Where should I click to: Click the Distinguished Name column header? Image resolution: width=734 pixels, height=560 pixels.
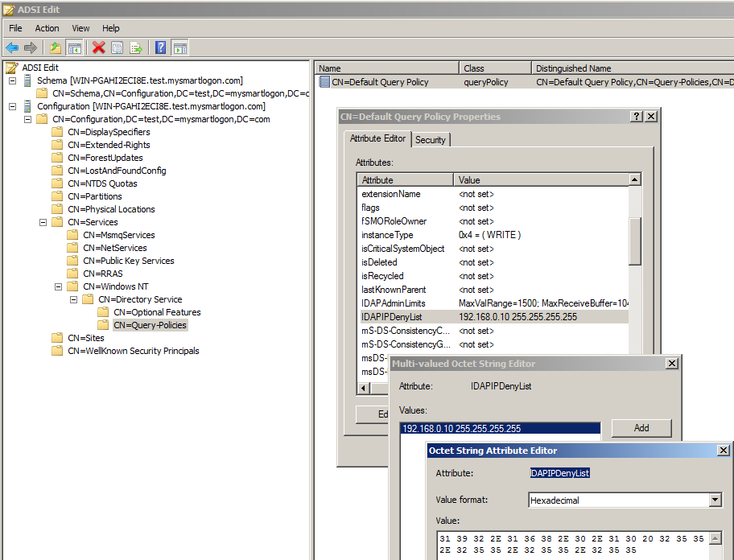coord(633,68)
